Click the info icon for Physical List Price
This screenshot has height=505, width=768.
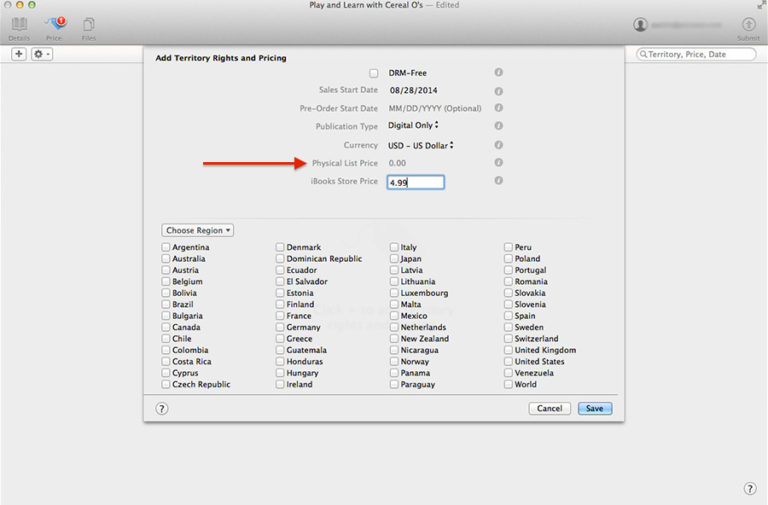(498, 163)
